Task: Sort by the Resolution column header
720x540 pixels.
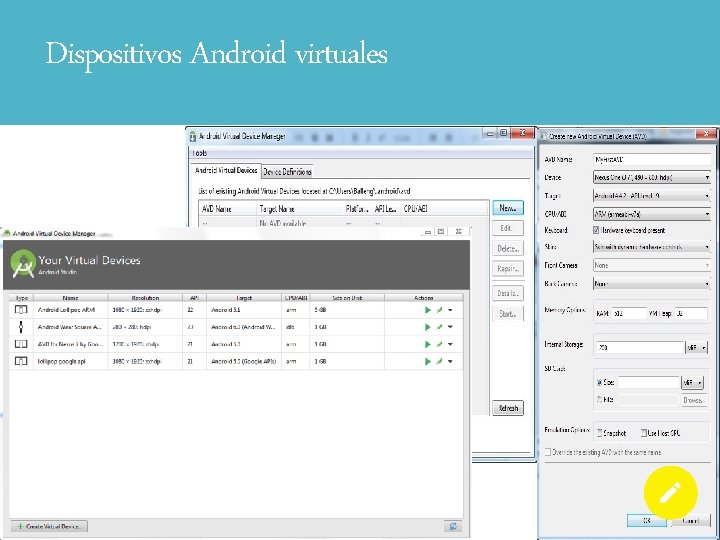Action: 145,298
